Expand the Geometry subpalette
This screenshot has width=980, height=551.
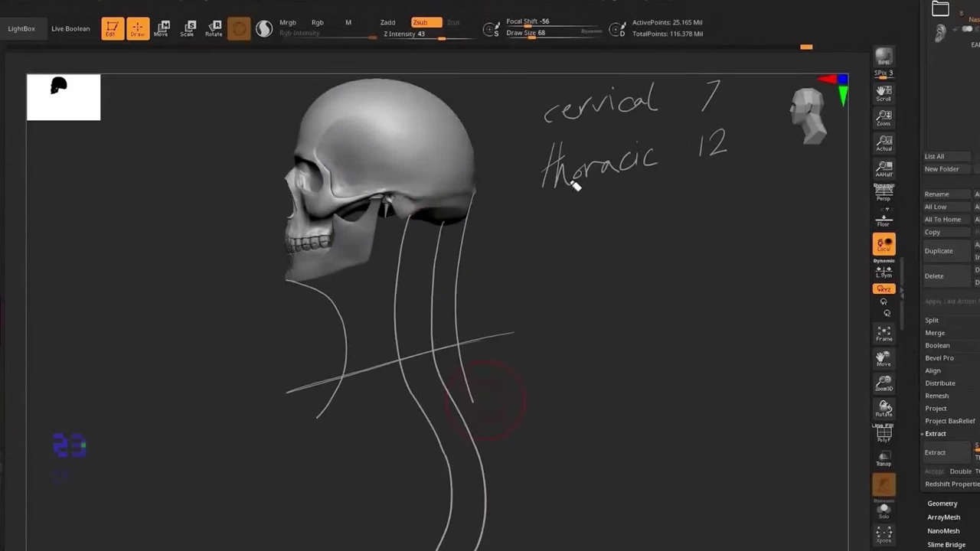(942, 504)
